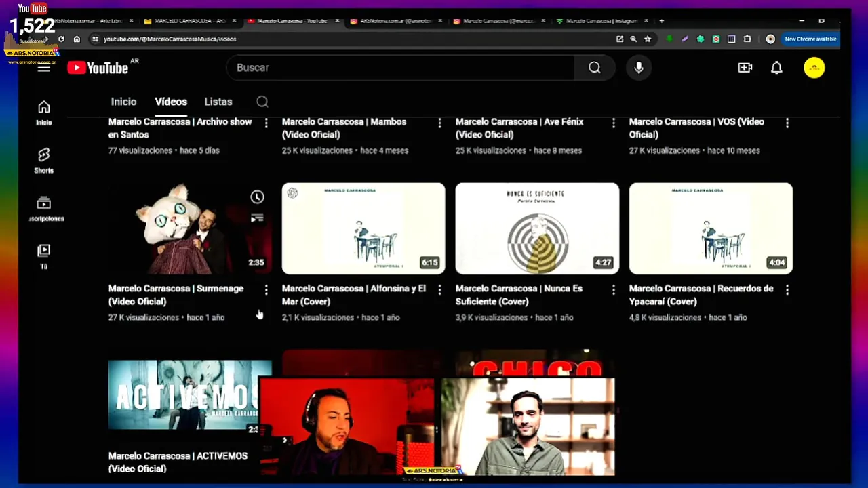Open Shorts in the sidebar
Viewport: 868px width, 488px height.
[x=44, y=161]
